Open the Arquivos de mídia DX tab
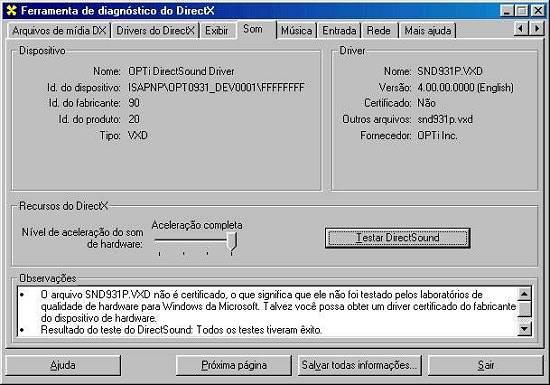550x385 pixels. (59, 31)
